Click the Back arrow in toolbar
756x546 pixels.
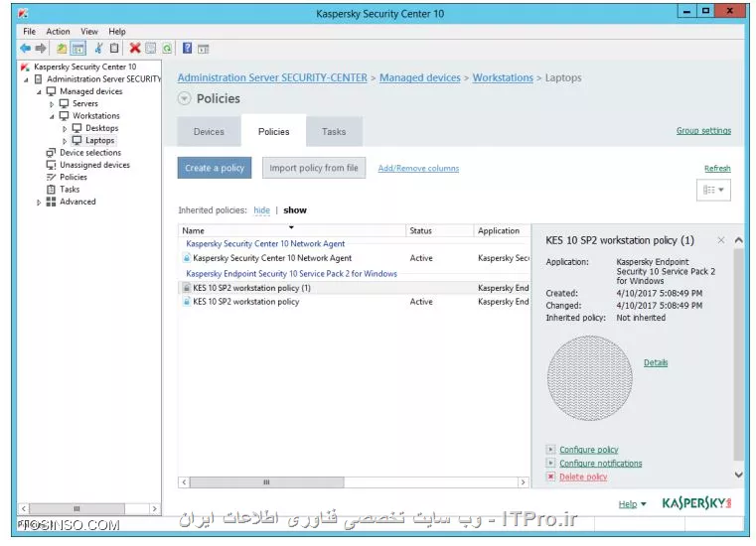[26, 49]
